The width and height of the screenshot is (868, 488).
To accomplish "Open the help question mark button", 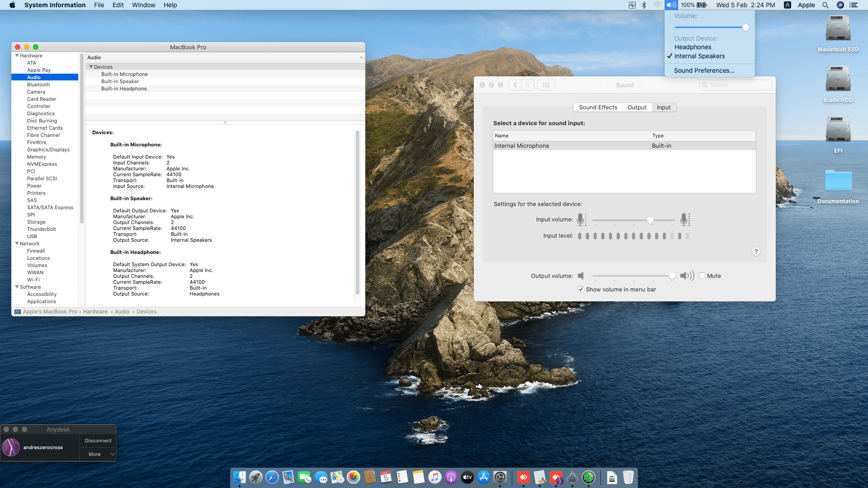I will [x=756, y=252].
